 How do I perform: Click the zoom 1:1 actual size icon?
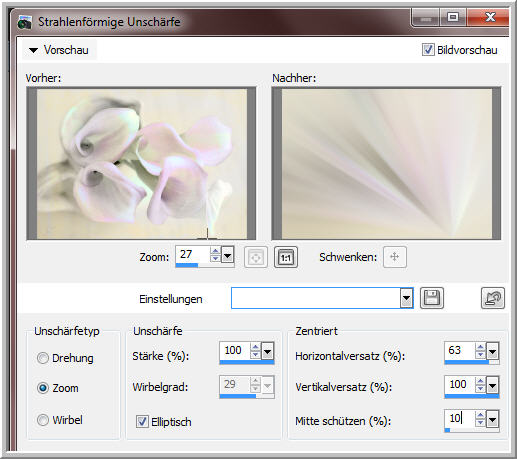286,257
